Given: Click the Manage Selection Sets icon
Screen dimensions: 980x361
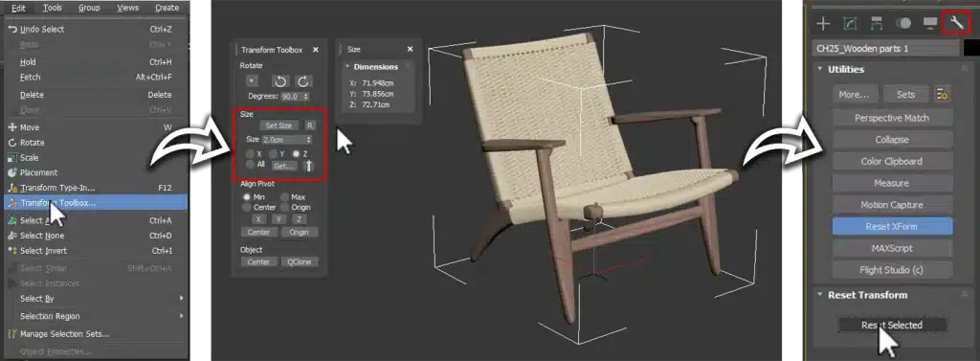Looking at the screenshot, I should 11,333.
